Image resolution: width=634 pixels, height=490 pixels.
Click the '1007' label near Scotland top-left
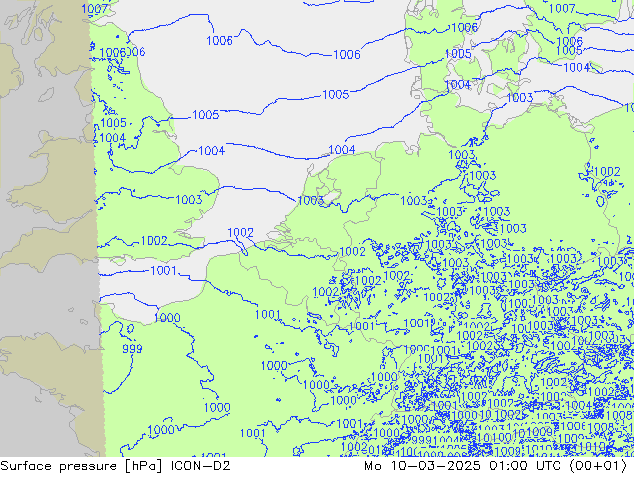[94, 8]
